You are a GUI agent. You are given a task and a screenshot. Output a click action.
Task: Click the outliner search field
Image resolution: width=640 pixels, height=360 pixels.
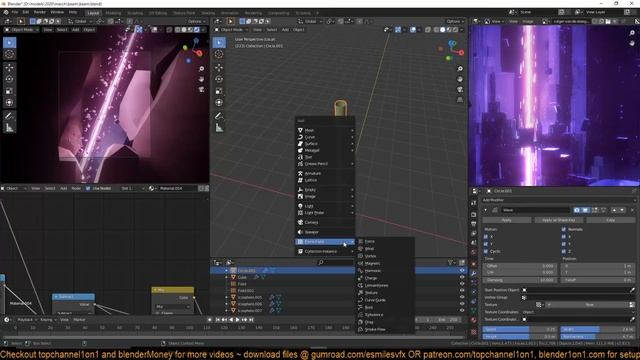pos(336,262)
